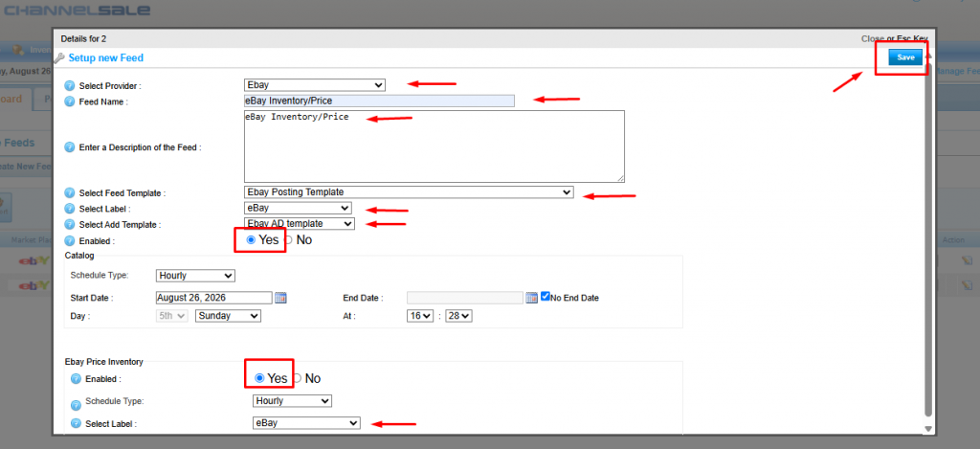
Task: Click the End Date field
Action: click(464, 298)
